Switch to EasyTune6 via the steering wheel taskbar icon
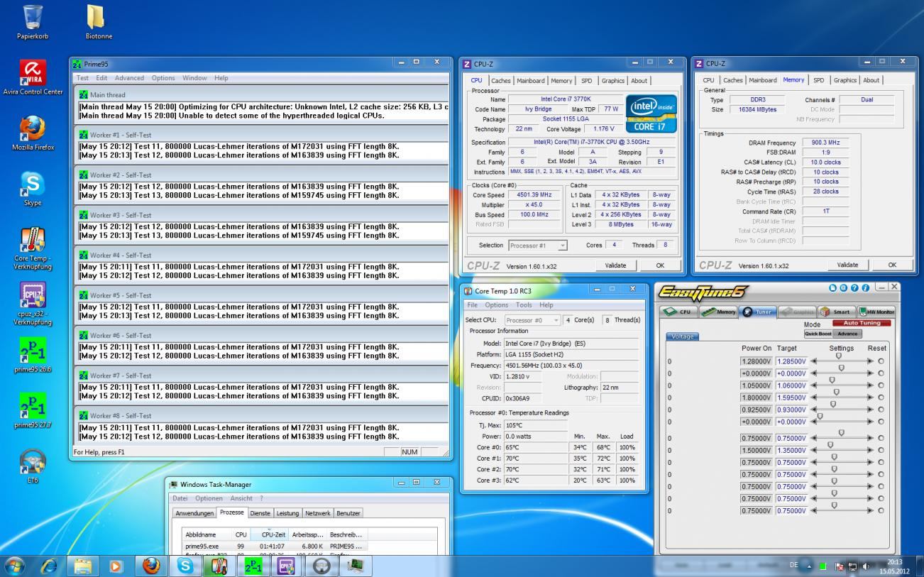 coord(321,566)
